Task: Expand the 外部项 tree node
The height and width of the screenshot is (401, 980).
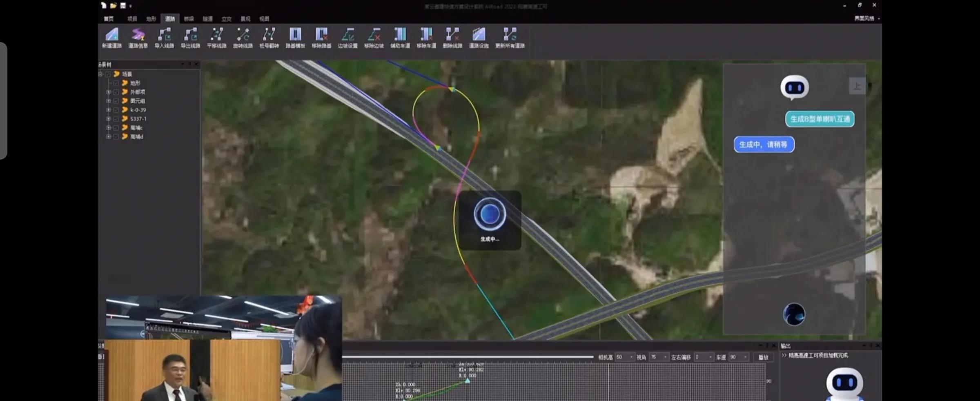Action: (x=109, y=92)
